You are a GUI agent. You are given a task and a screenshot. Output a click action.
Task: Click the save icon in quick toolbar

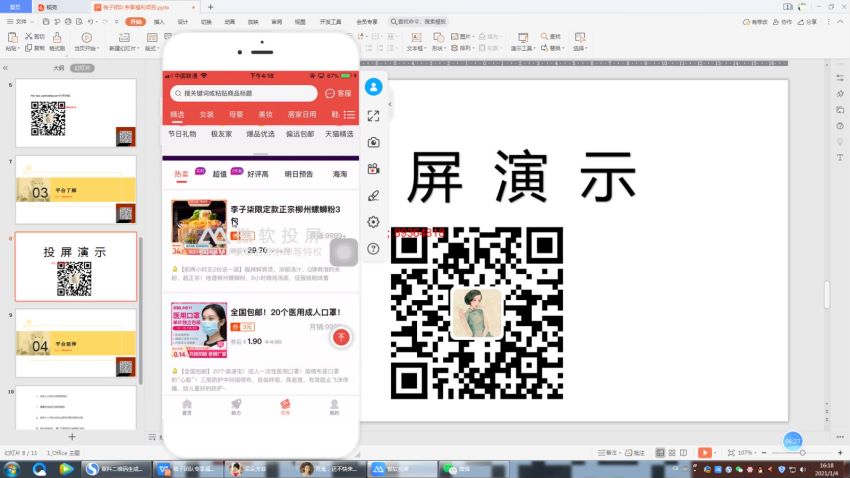pos(46,22)
